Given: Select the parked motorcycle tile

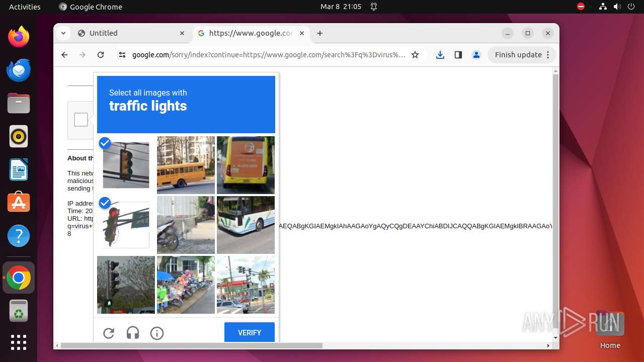Looking at the screenshot, I should 186,225.
